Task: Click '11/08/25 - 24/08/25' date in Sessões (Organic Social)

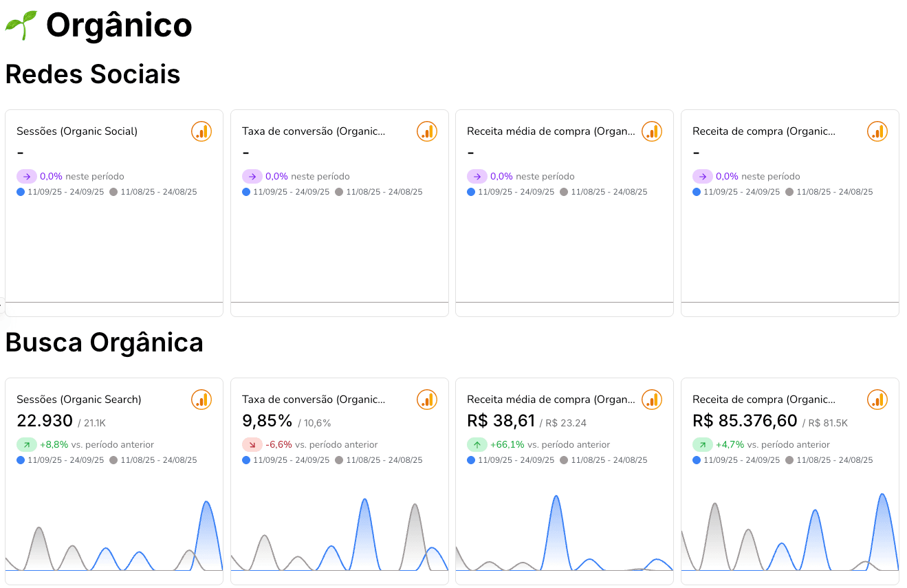Action: (x=159, y=192)
